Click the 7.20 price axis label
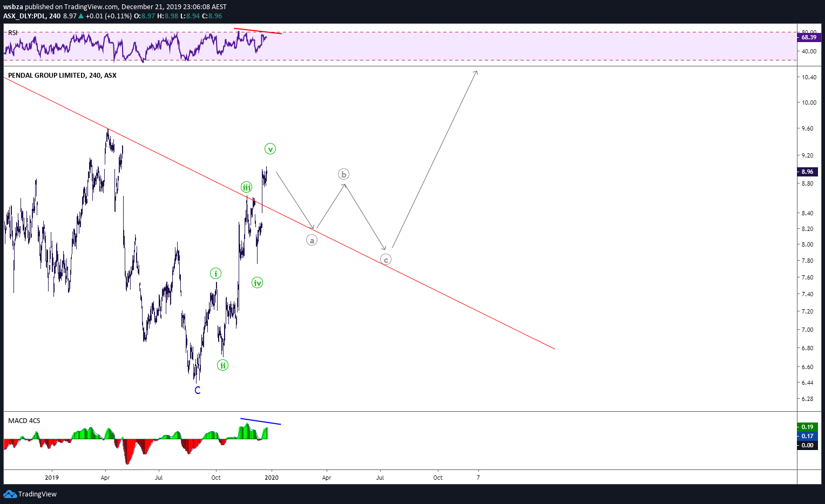Image resolution: width=825 pixels, height=504 pixels. (x=808, y=311)
